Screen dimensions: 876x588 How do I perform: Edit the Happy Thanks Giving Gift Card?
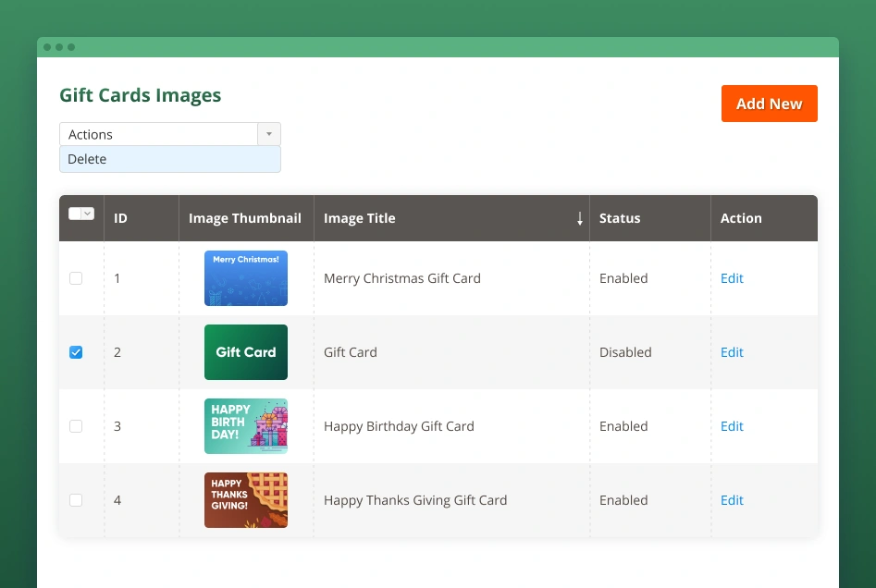click(732, 500)
